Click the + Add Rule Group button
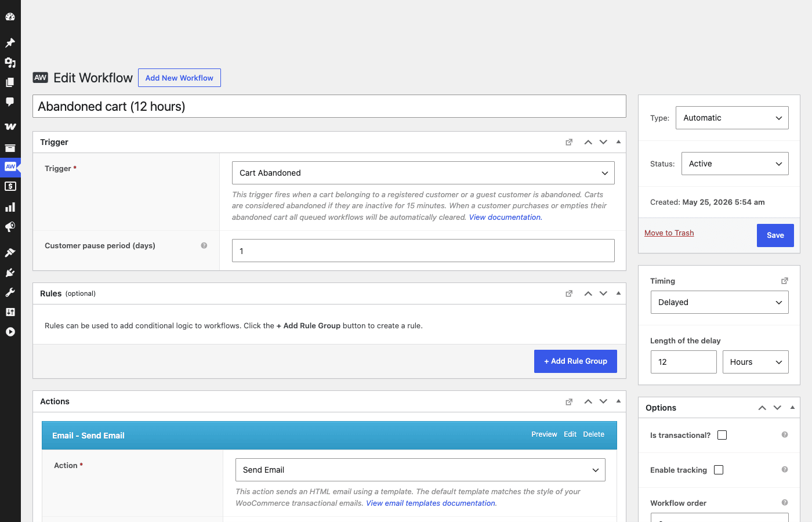The width and height of the screenshot is (812, 522). (x=575, y=361)
